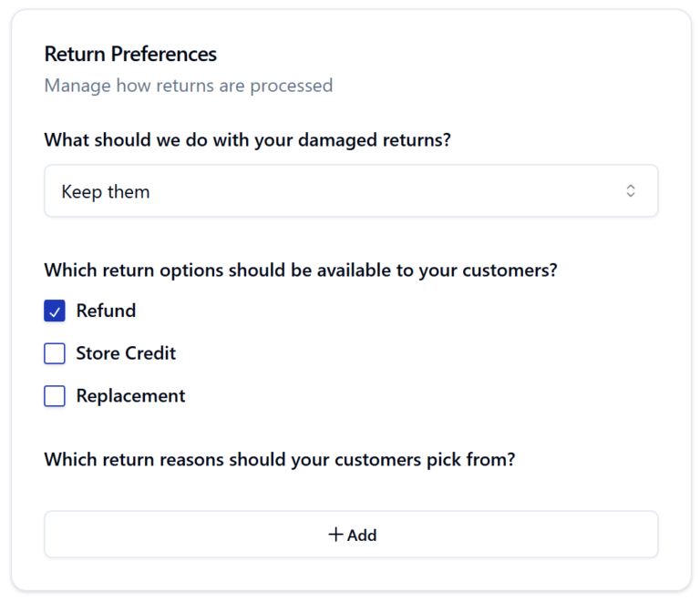Click the white checkmark icon beside Refund
700x602 pixels.
click(x=55, y=311)
